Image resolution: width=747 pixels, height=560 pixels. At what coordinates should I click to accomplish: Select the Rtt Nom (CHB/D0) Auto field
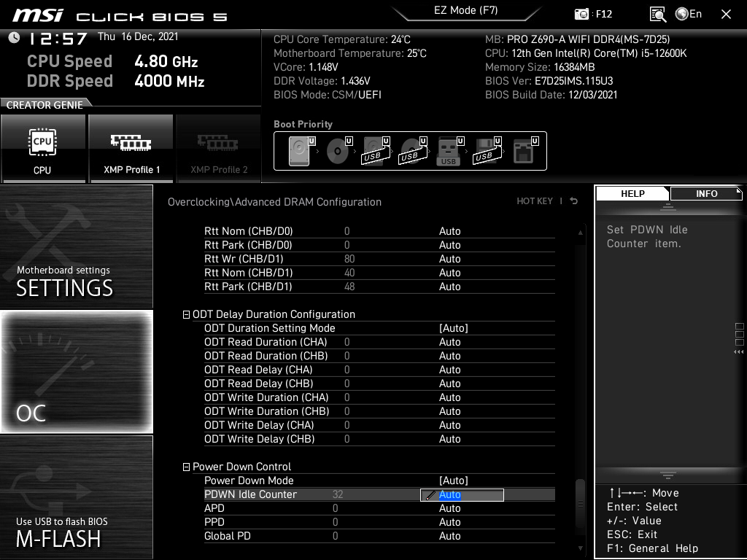pos(449,231)
